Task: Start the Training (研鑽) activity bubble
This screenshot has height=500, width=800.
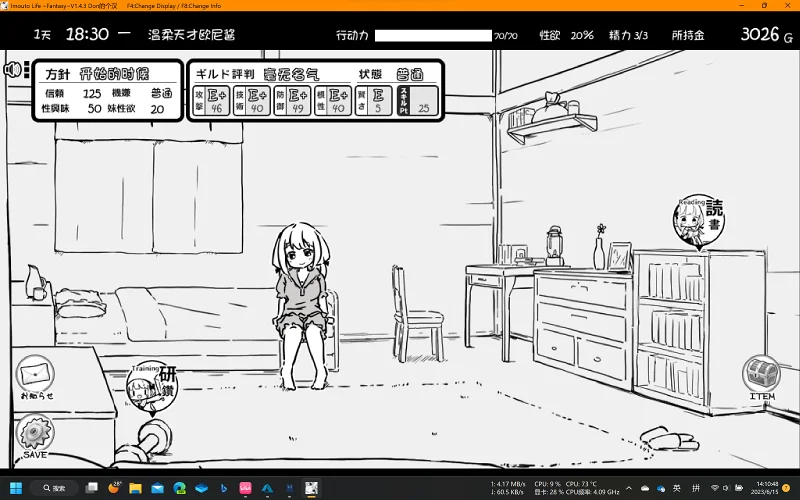Action: (152, 389)
